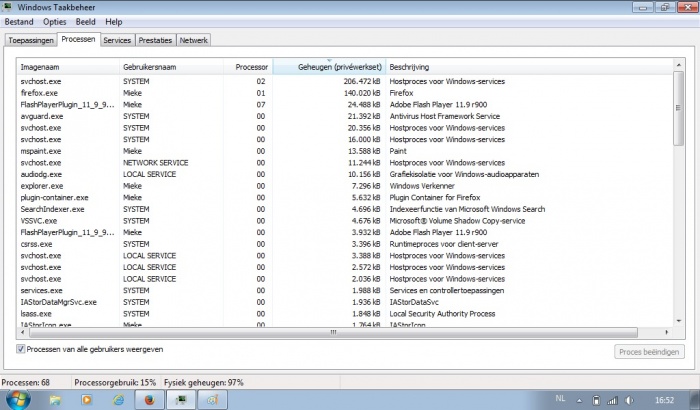Select the csrss.exe process row
Screen dimensions: 700x410
pos(345,244)
